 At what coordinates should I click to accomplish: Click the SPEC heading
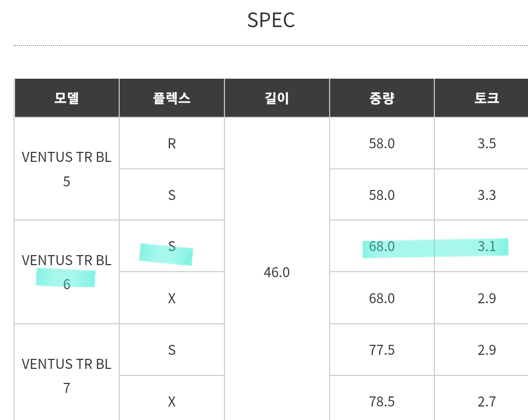click(271, 20)
